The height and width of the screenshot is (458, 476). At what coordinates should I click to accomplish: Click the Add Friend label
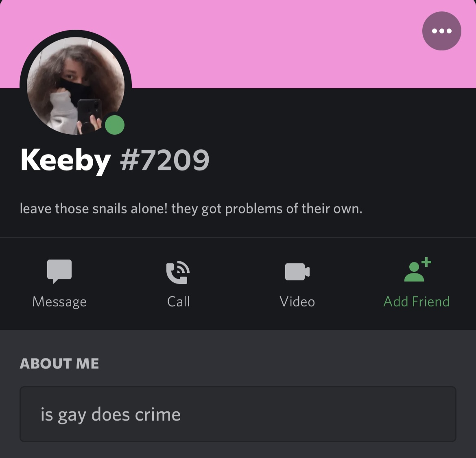417,302
